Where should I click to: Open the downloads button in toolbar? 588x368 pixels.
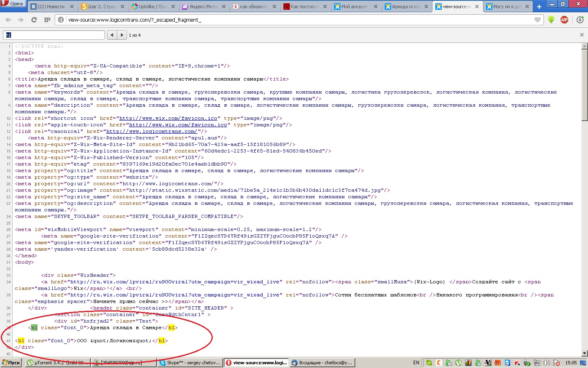click(580, 20)
